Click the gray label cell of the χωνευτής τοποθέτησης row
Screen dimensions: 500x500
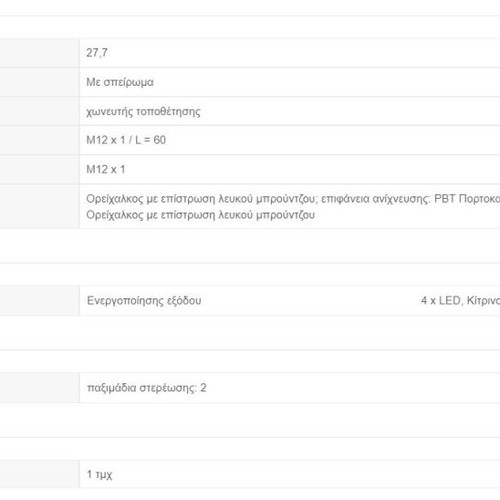point(40,111)
